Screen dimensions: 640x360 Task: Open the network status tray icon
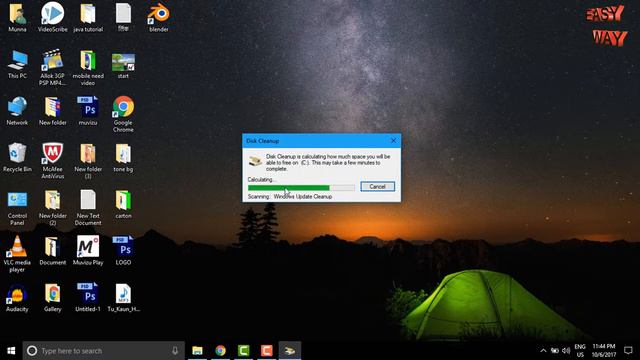tap(555, 351)
